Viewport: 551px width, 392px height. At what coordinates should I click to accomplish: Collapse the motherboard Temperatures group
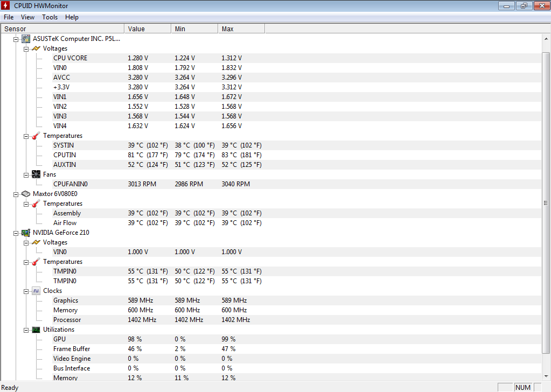(26, 136)
